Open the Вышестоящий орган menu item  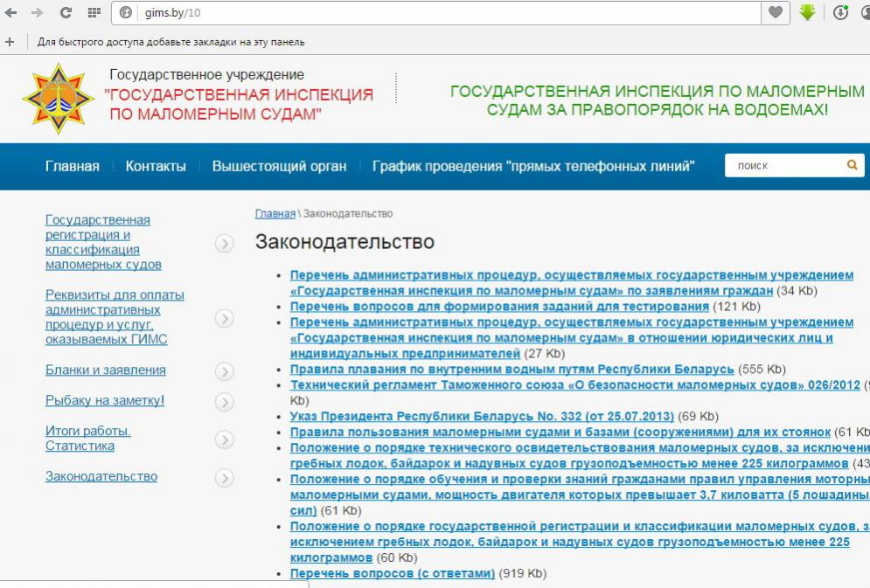[x=279, y=166]
